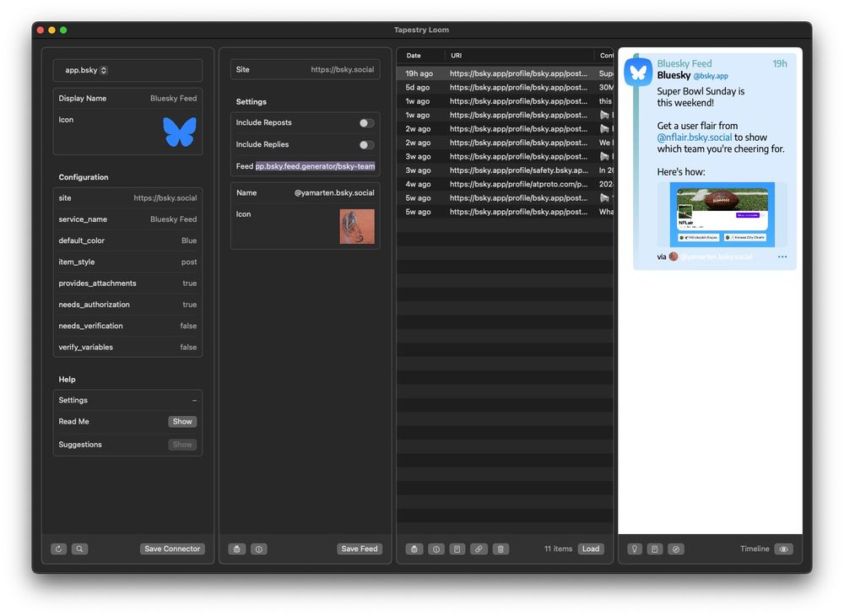
Task: Click the verify_variables configuration row
Action: [x=127, y=347]
